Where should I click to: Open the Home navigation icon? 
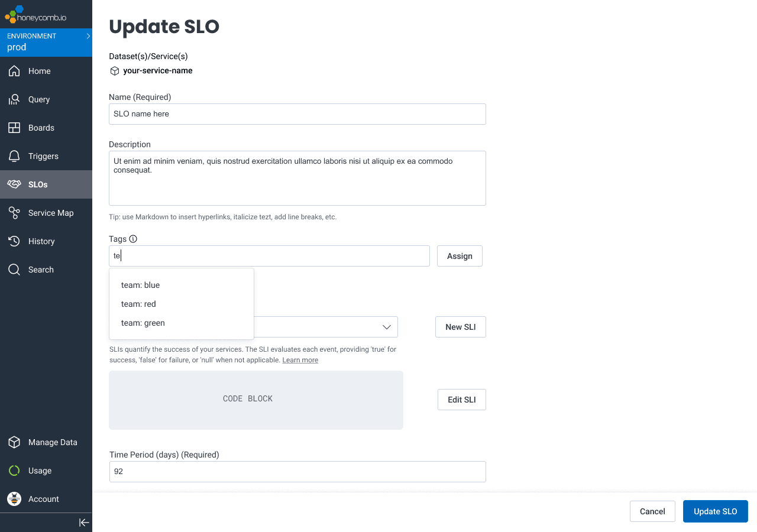(x=14, y=70)
